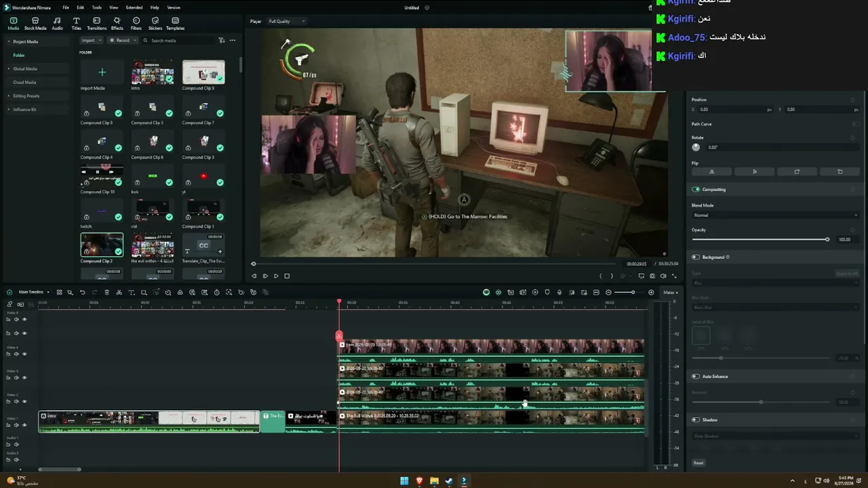868x488 pixels.
Task: Open the Windows Start menu
Action: [x=404, y=481]
